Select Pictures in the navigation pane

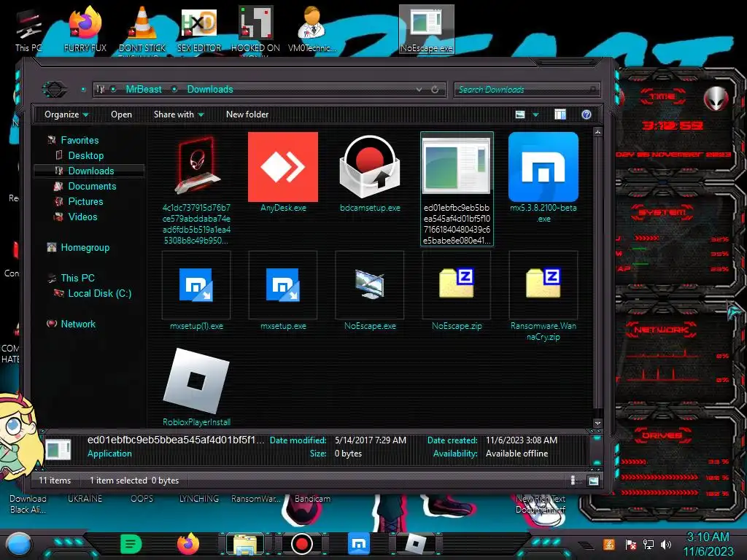click(x=85, y=201)
